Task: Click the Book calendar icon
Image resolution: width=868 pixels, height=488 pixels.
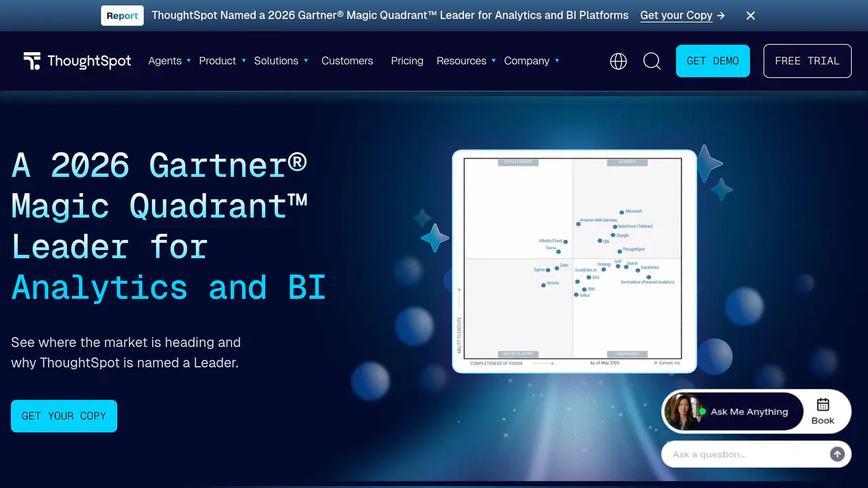Action: (823, 405)
